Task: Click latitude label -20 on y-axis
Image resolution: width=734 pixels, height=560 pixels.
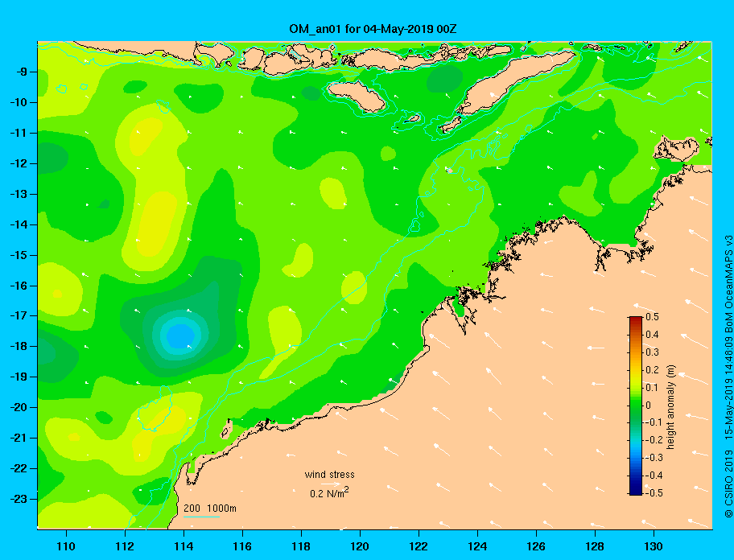Action: (18, 407)
